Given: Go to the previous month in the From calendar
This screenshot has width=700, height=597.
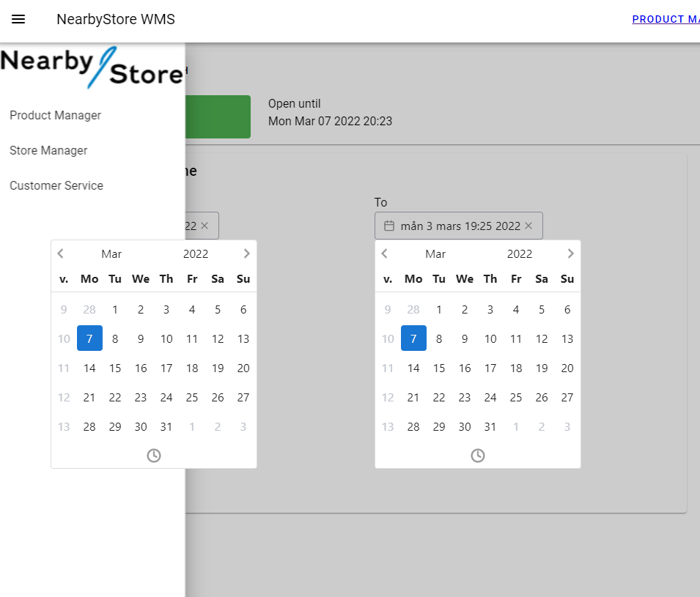Looking at the screenshot, I should pos(60,253).
